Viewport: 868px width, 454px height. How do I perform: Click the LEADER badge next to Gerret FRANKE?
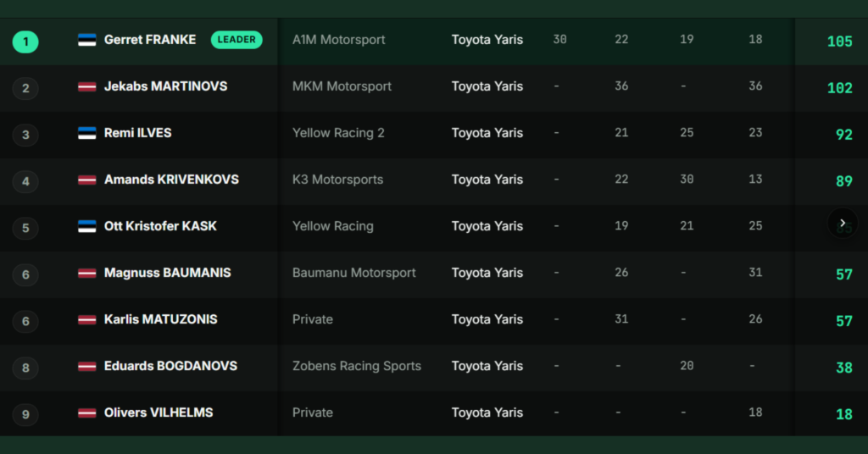tap(236, 40)
